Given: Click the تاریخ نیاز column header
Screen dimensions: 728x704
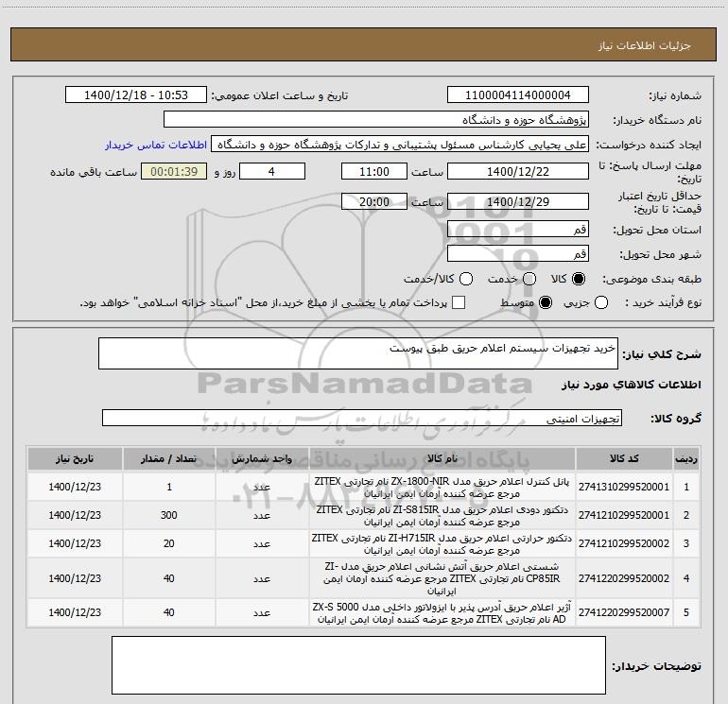Looking at the screenshot, I should [x=75, y=458].
